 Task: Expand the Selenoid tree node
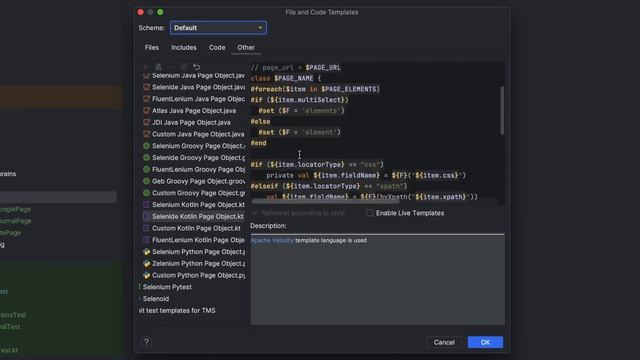click(x=140, y=299)
